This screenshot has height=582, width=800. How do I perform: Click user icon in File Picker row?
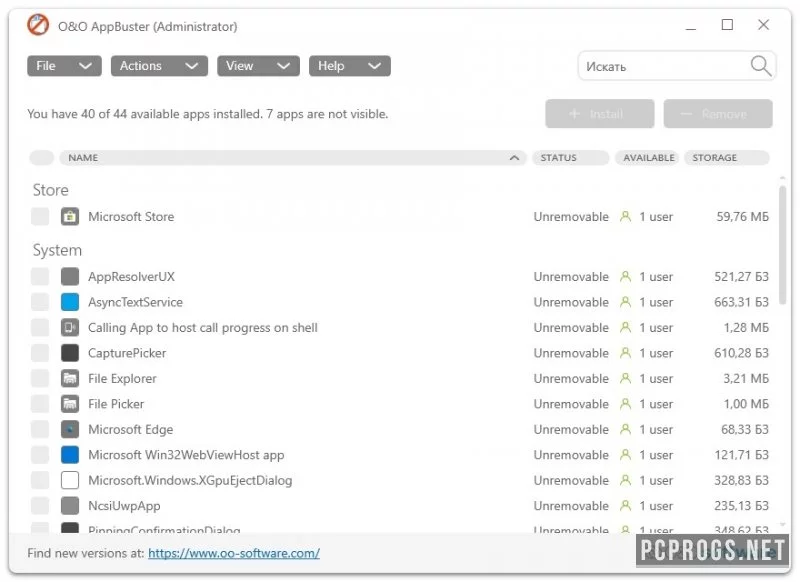[625, 404]
